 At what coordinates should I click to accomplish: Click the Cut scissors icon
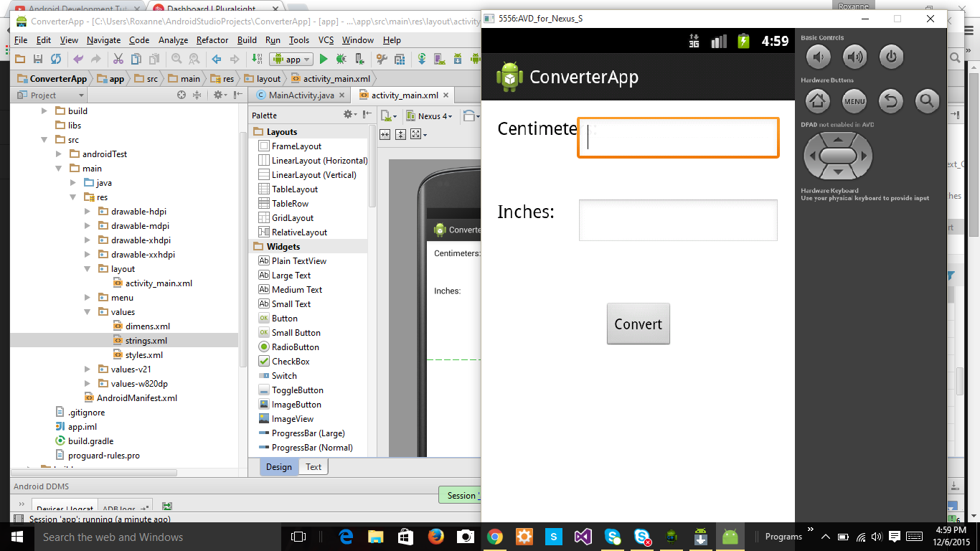pos(118,59)
